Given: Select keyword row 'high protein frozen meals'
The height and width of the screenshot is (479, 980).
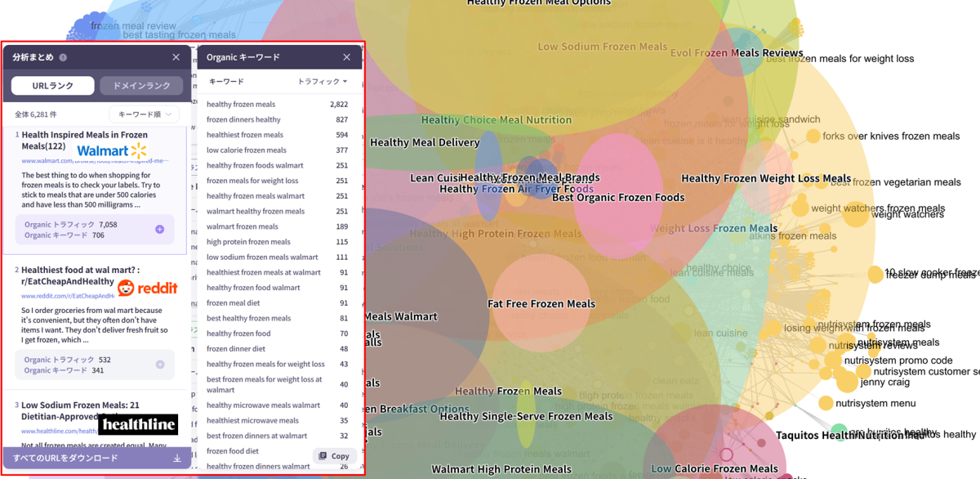Looking at the screenshot, I should pos(277,242).
